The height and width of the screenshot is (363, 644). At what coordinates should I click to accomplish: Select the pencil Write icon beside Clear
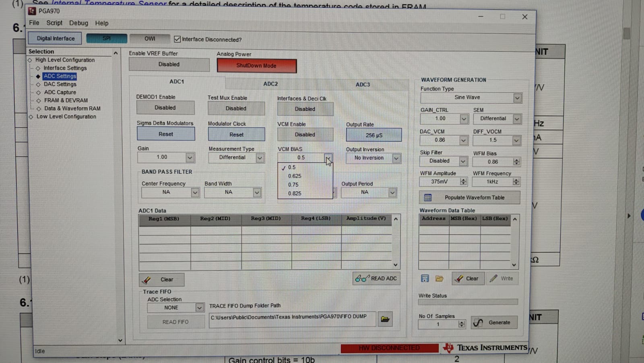pos(493,278)
